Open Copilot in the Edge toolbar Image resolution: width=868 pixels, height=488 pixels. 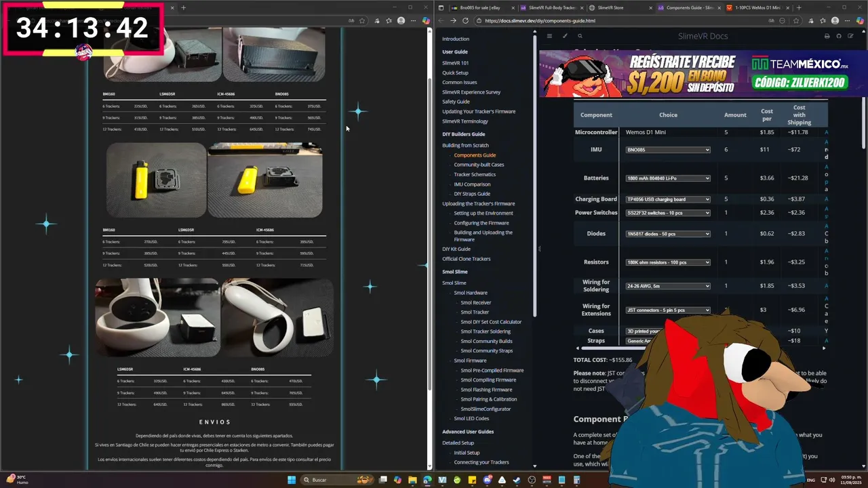click(x=861, y=20)
